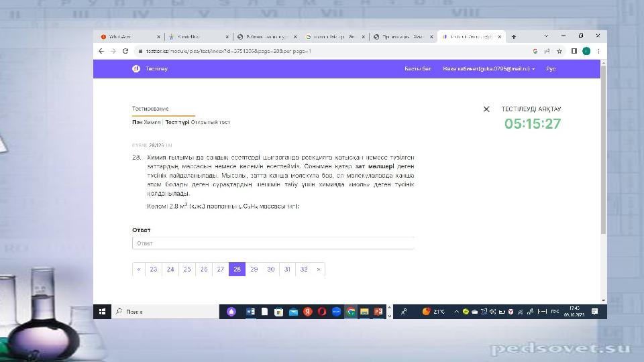Viewport: 644px width, 362px height.
Task: Click the taskbar search box
Action: (165, 312)
